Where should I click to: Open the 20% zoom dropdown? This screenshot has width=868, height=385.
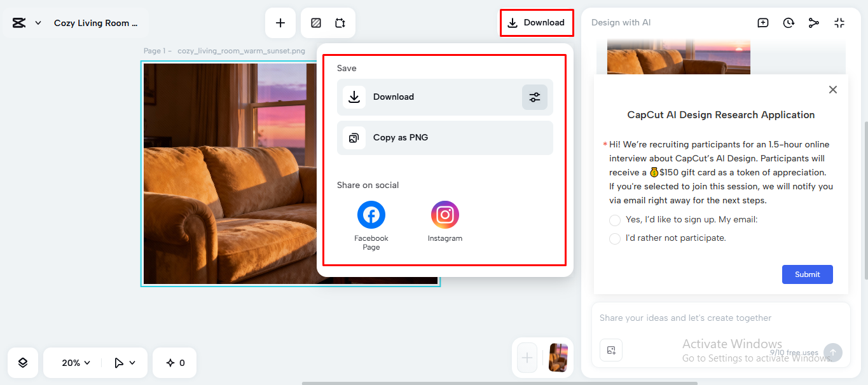[x=76, y=363]
